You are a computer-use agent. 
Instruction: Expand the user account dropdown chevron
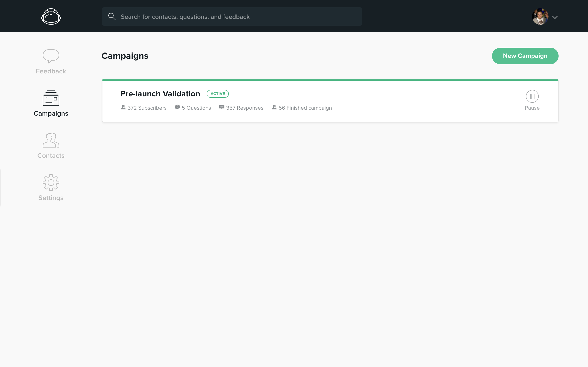pyautogui.click(x=555, y=17)
